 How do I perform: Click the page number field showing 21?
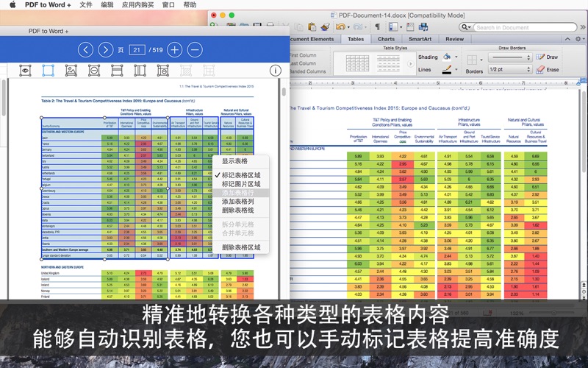click(x=137, y=50)
